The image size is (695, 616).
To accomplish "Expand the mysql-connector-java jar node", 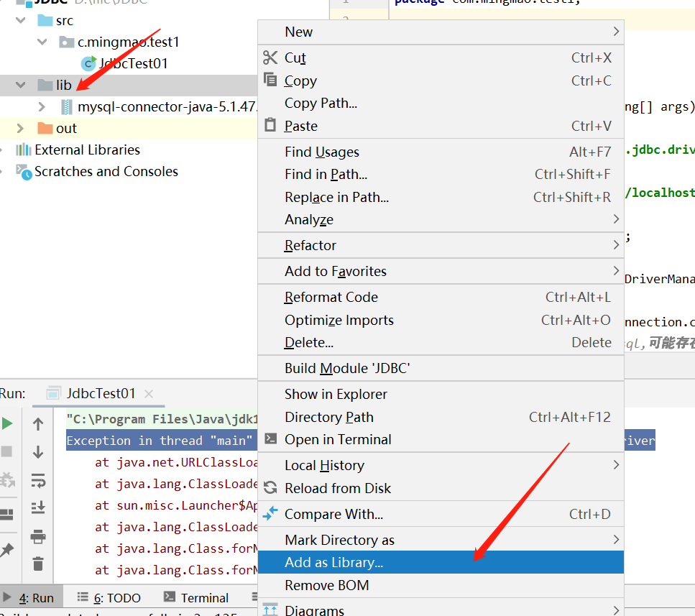I will (42, 107).
